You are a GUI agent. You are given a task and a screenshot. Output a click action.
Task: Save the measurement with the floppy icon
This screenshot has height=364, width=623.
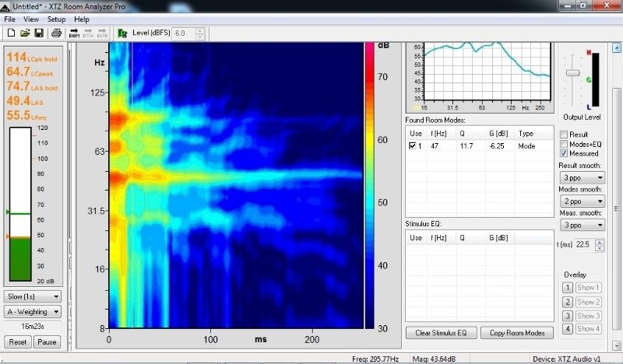click(39, 33)
